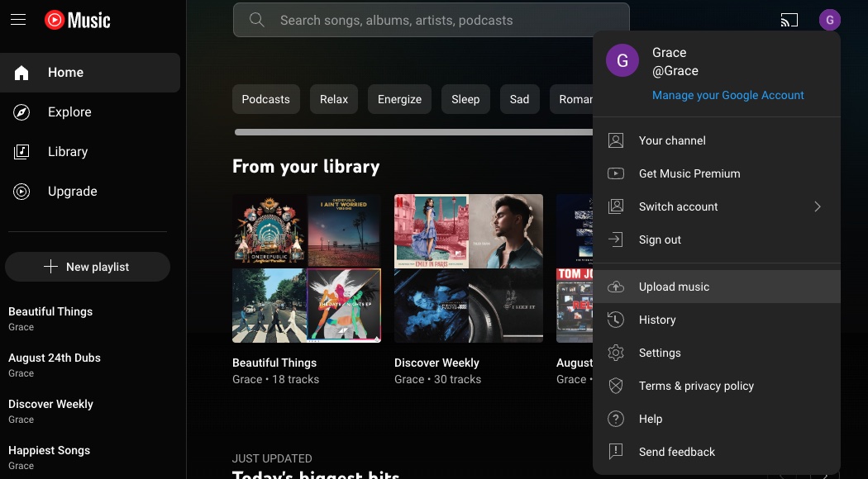
Task: Click Grace link under Beautiful Things card
Action: click(x=247, y=379)
